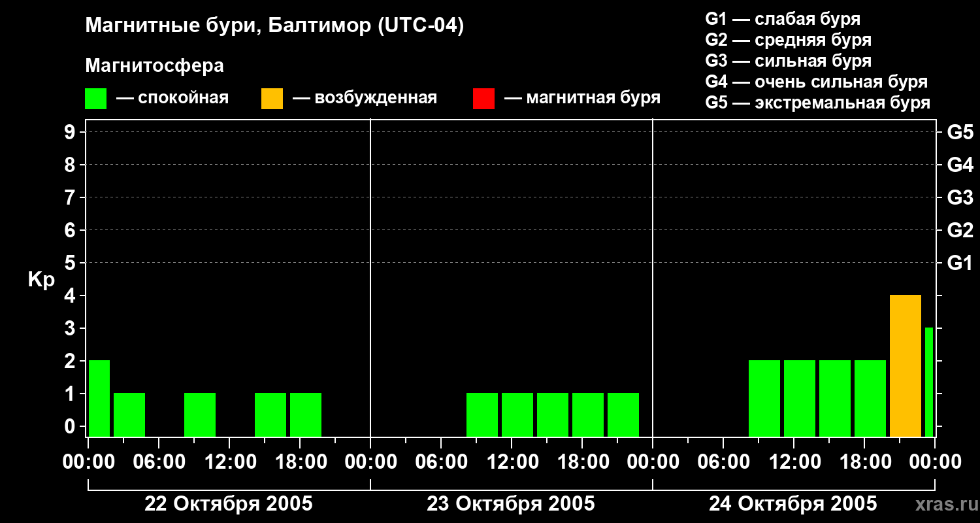Click the red "магнитная буря" legend swatch

[483, 99]
